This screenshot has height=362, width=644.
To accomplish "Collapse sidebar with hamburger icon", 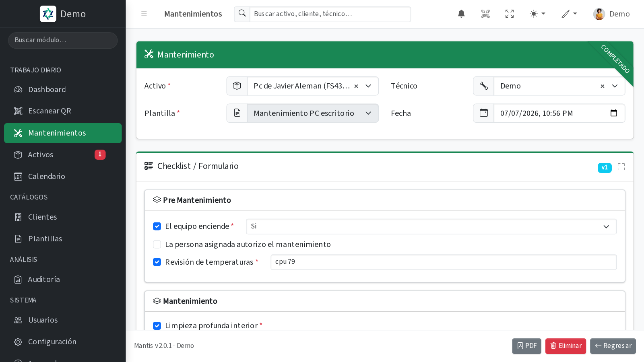I will pos(144,14).
